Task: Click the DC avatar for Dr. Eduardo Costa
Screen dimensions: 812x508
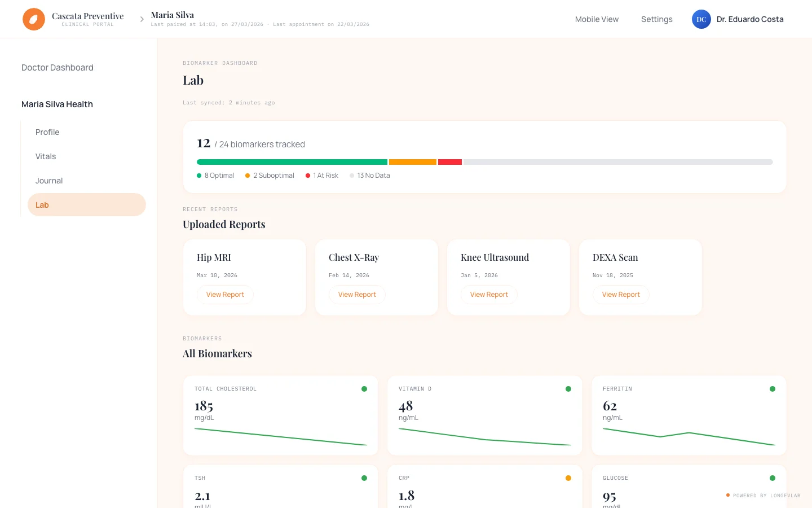Action: [x=701, y=19]
